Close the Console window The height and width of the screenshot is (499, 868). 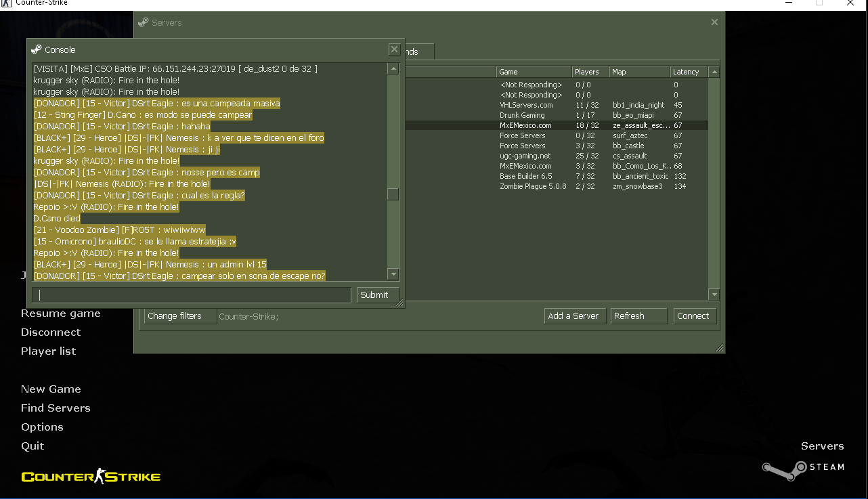tap(394, 49)
